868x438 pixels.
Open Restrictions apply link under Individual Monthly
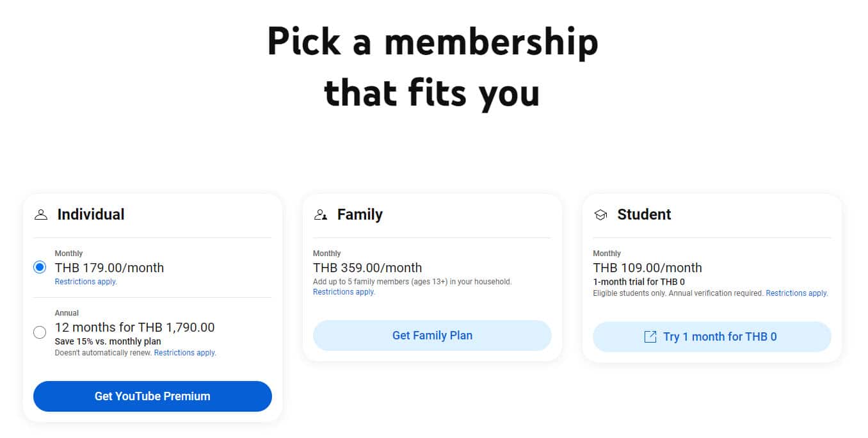pos(86,282)
